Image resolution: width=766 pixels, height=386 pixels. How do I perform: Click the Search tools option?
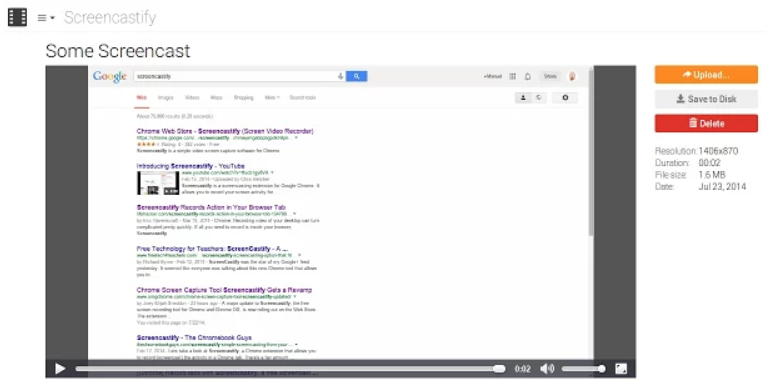click(x=302, y=98)
